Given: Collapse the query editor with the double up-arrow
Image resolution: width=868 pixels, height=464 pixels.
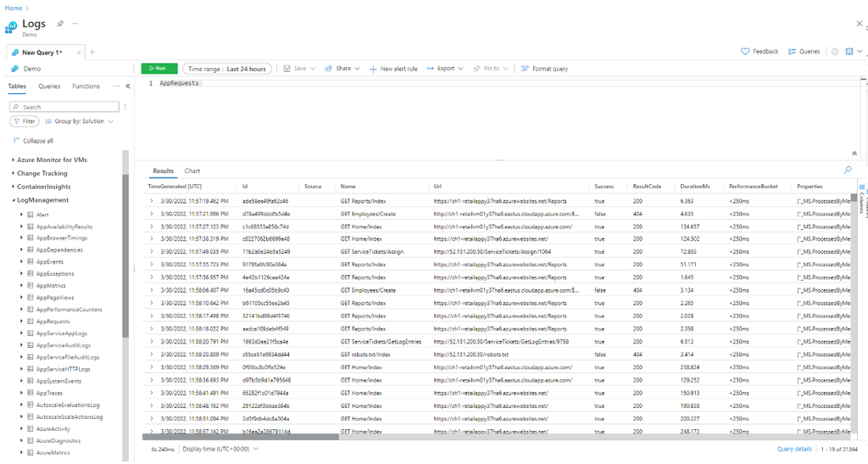Looking at the screenshot, I should pyautogui.click(x=854, y=154).
